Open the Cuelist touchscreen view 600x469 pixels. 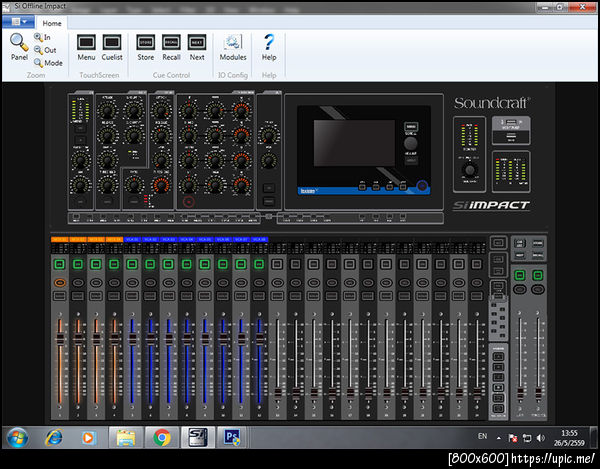click(x=112, y=44)
